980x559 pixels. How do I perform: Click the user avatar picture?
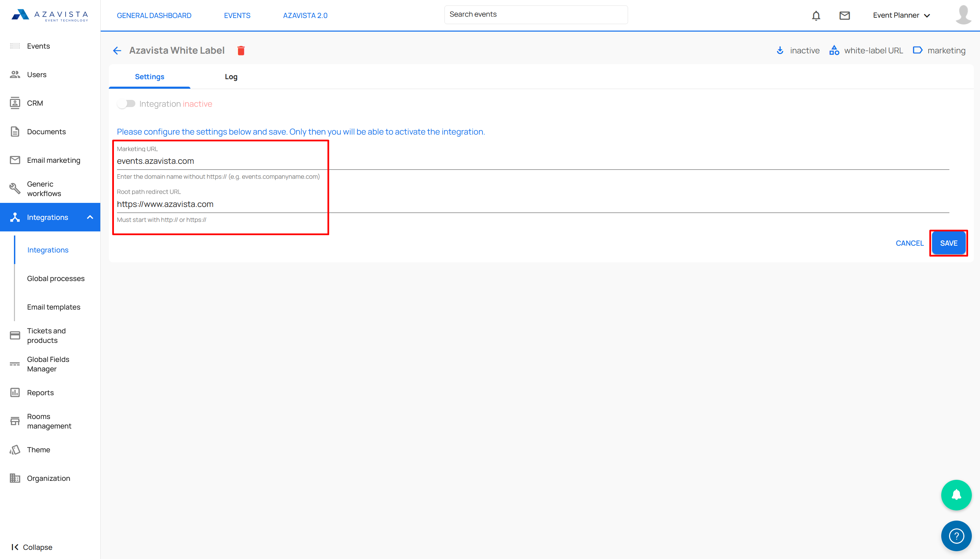pos(963,15)
